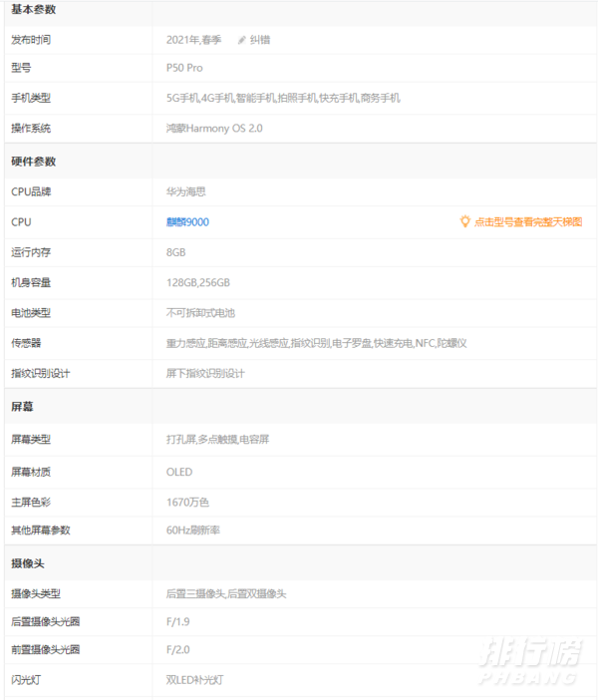Image resolution: width=598 pixels, height=700 pixels.
Task: Click the 128GB,256GB value
Action: [x=198, y=283]
